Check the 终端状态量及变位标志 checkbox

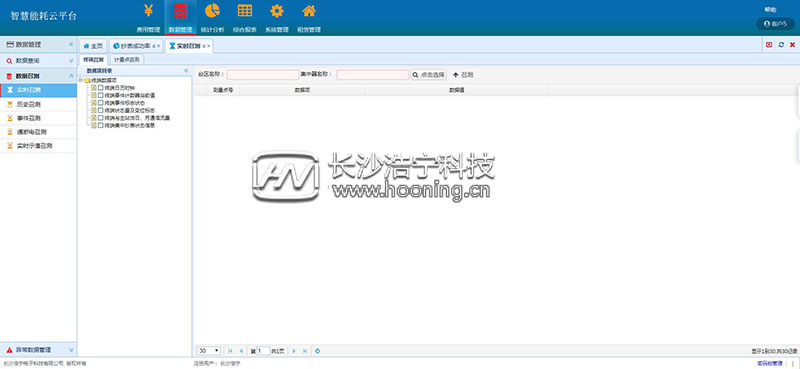point(101,110)
